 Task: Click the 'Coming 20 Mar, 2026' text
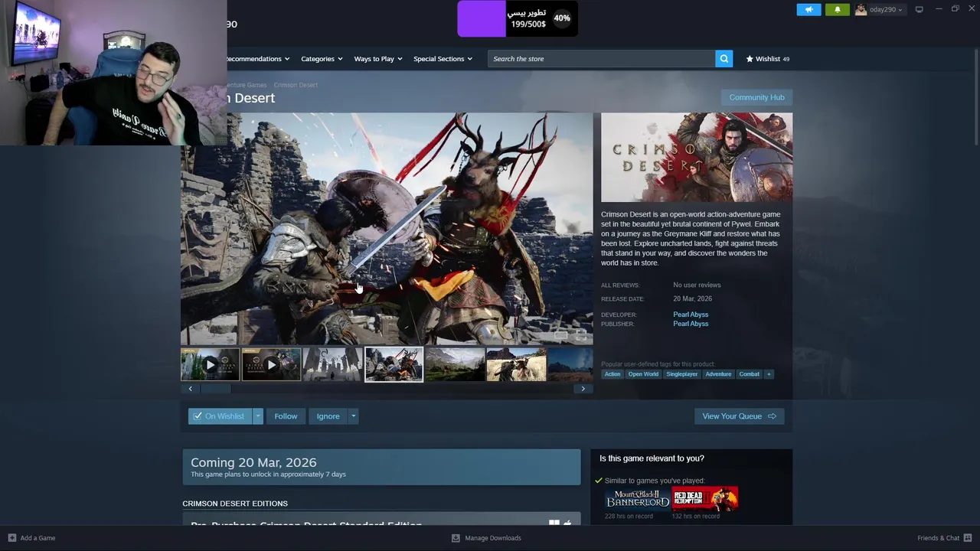pos(253,462)
